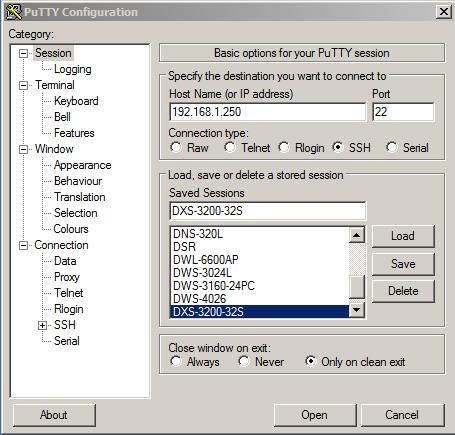The image size is (455, 435).
Task: Open the Translation category
Action: [80, 197]
